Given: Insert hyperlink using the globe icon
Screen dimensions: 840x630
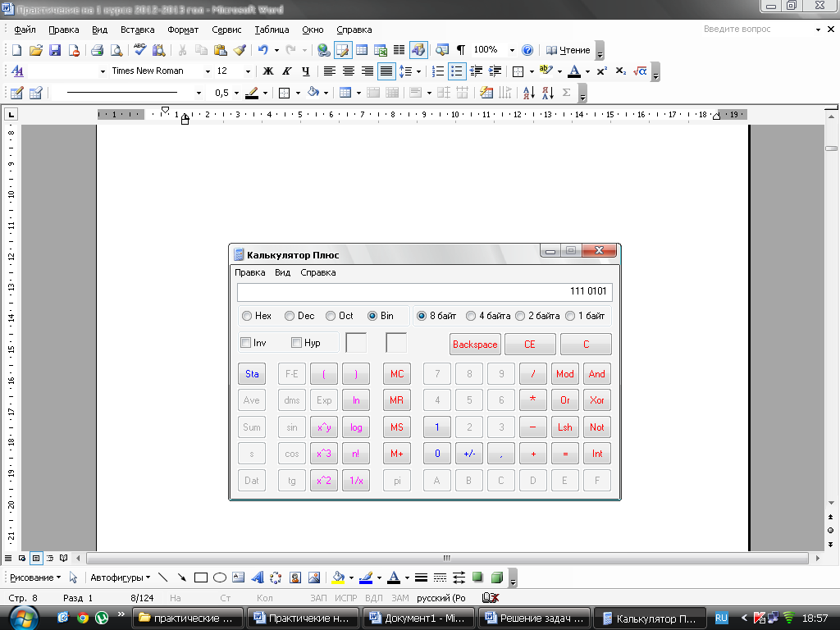Looking at the screenshot, I should pos(323,50).
